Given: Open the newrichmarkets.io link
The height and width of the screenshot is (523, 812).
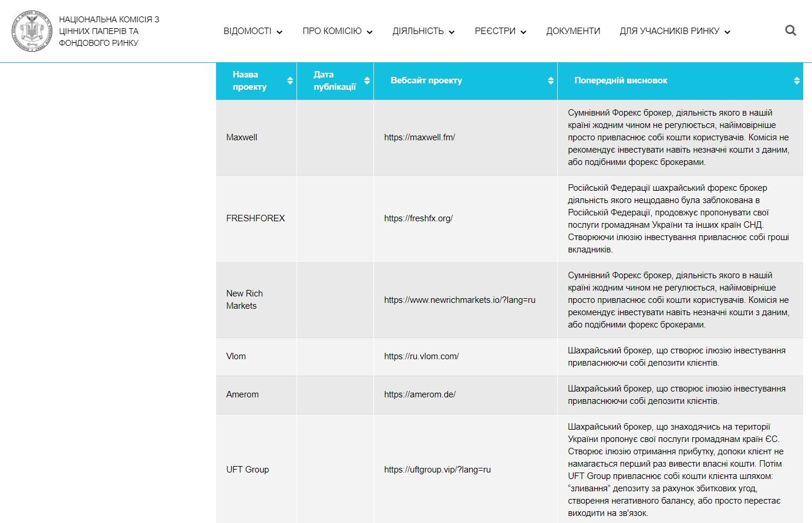Looking at the screenshot, I should point(460,300).
